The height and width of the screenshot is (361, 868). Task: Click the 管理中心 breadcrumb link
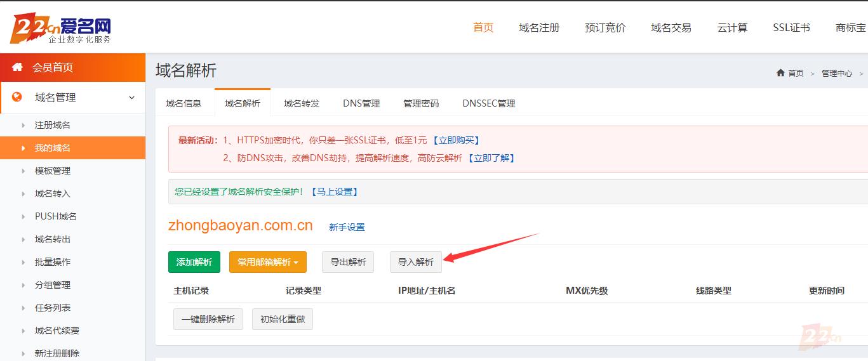click(837, 73)
